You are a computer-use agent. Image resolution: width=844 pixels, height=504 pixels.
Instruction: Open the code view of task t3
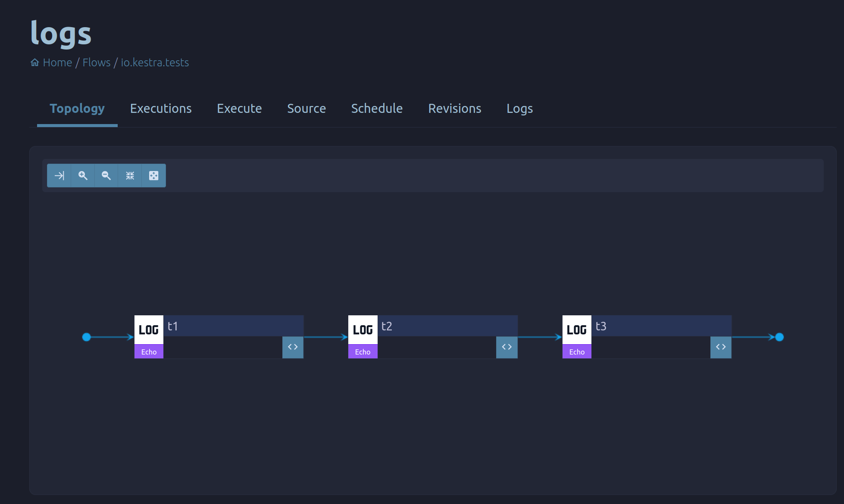721,347
